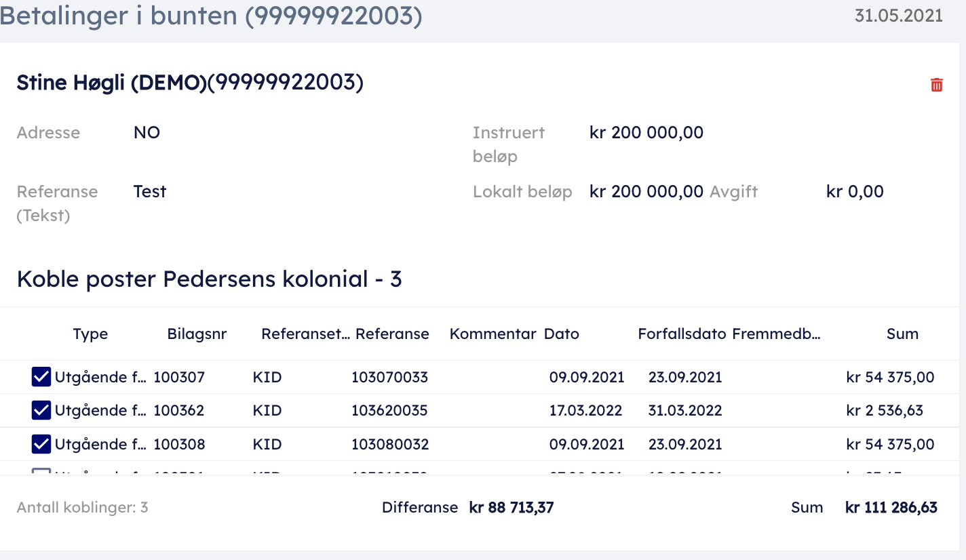
Task: Click the truncated Fremmedb… column header
Action: (776, 334)
